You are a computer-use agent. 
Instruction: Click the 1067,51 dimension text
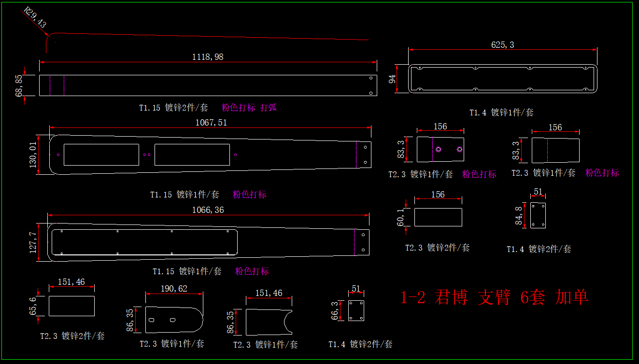[x=211, y=123]
